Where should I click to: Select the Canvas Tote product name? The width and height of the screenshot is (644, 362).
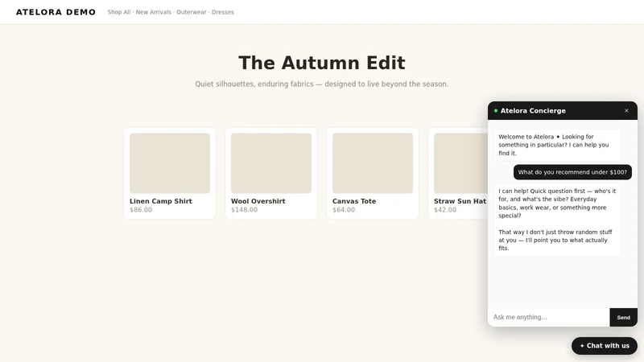coord(354,201)
